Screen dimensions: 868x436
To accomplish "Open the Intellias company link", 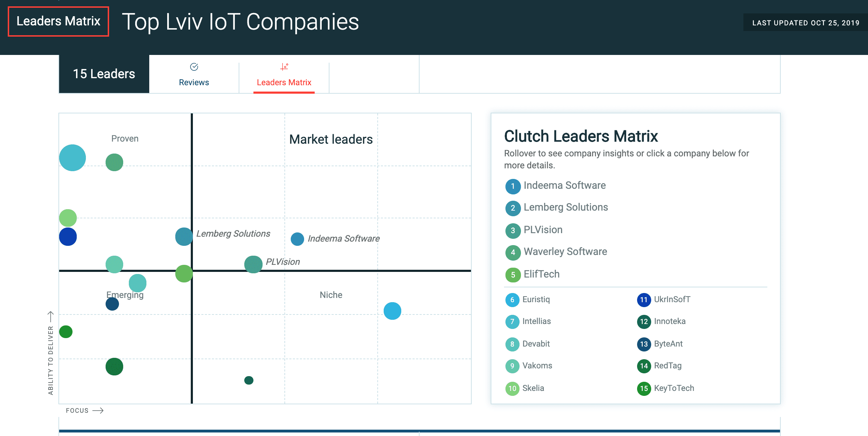I will (x=536, y=322).
